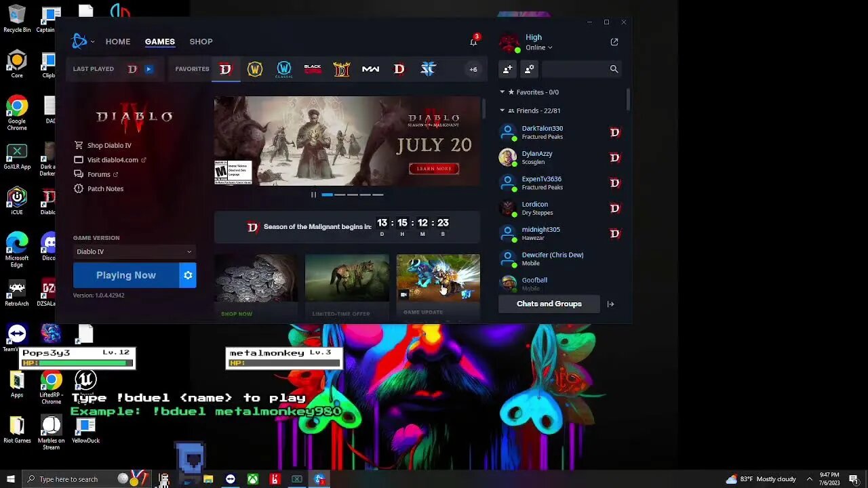Show hidden system tray icons
The image size is (868, 488).
click(809, 479)
